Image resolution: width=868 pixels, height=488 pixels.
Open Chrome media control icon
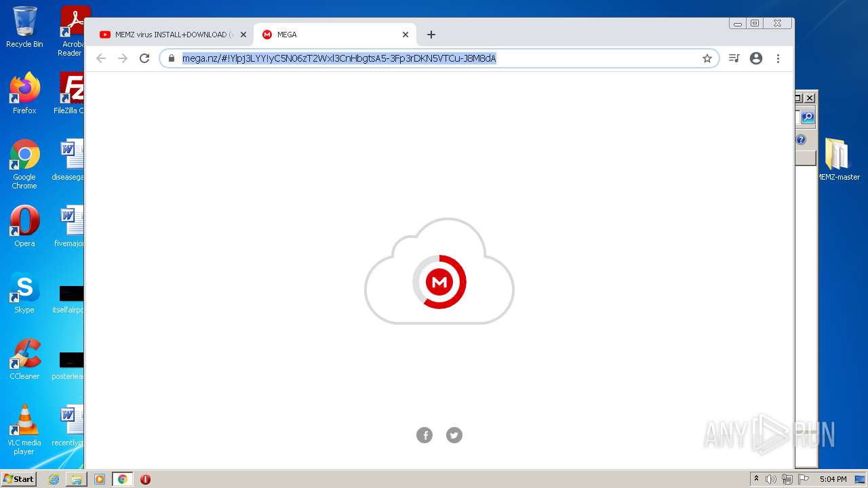[734, 58]
